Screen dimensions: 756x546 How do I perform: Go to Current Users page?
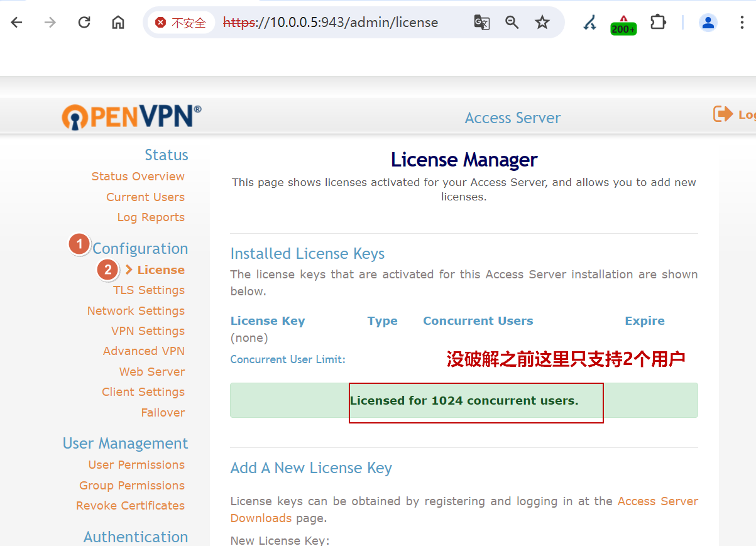[145, 197]
